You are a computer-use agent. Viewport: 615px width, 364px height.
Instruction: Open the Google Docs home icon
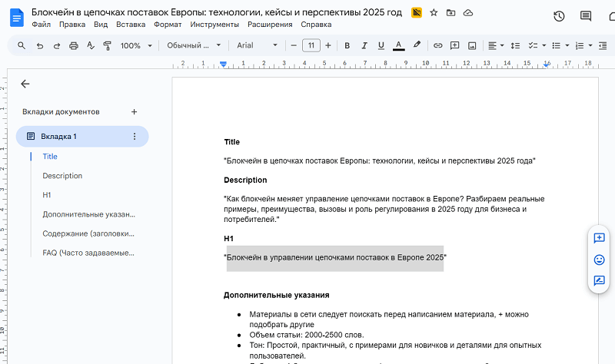tap(16, 18)
